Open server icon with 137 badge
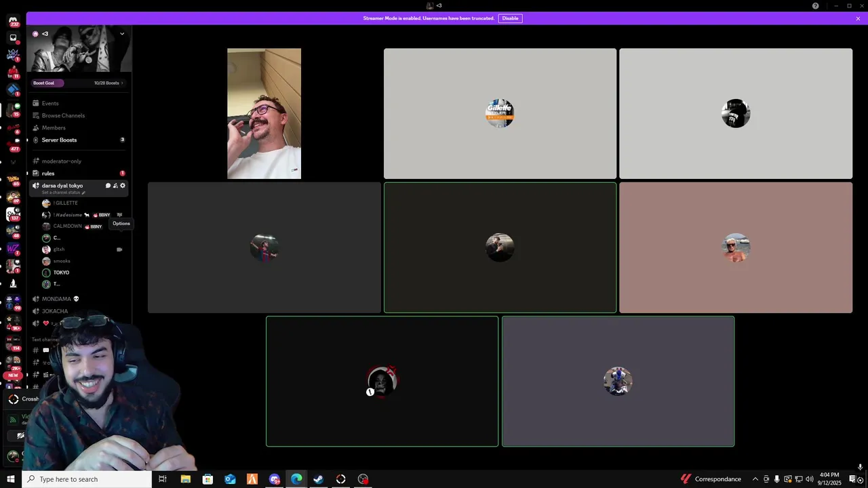The height and width of the screenshot is (488, 868). tap(13, 214)
